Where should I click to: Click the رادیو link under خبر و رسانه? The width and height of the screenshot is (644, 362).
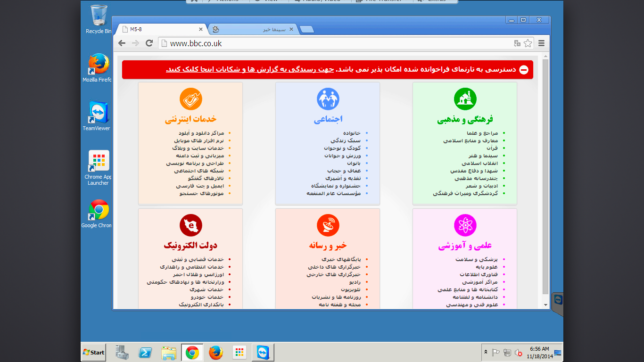click(355, 282)
